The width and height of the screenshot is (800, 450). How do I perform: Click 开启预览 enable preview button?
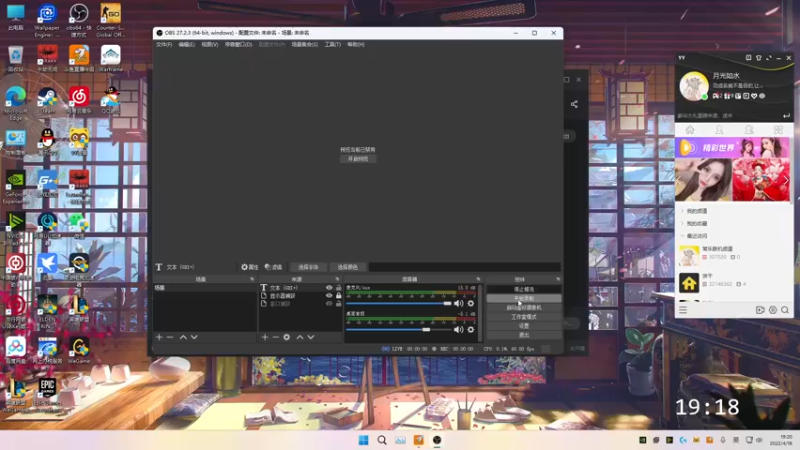click(358, 159)
